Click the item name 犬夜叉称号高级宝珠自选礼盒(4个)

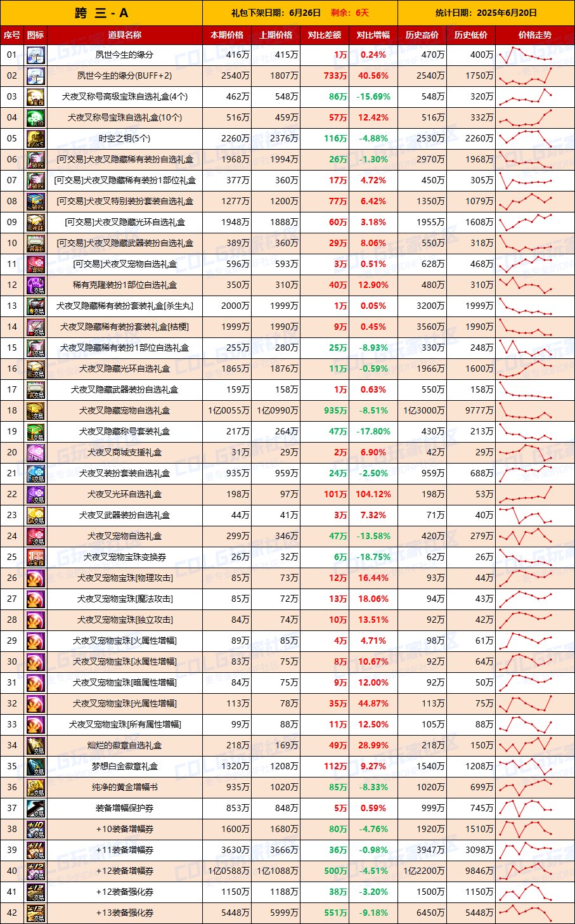pos(125,97)
